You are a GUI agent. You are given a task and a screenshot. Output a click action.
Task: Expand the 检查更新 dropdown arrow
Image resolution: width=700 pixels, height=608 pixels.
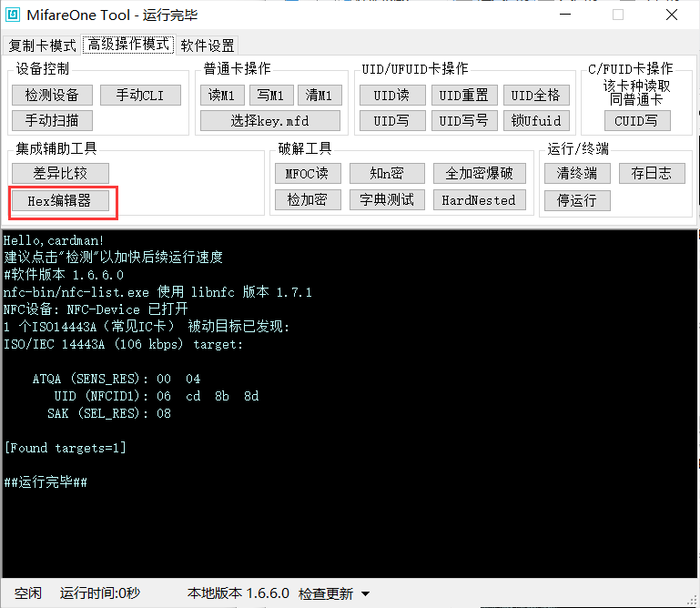(x=365, y=593)
